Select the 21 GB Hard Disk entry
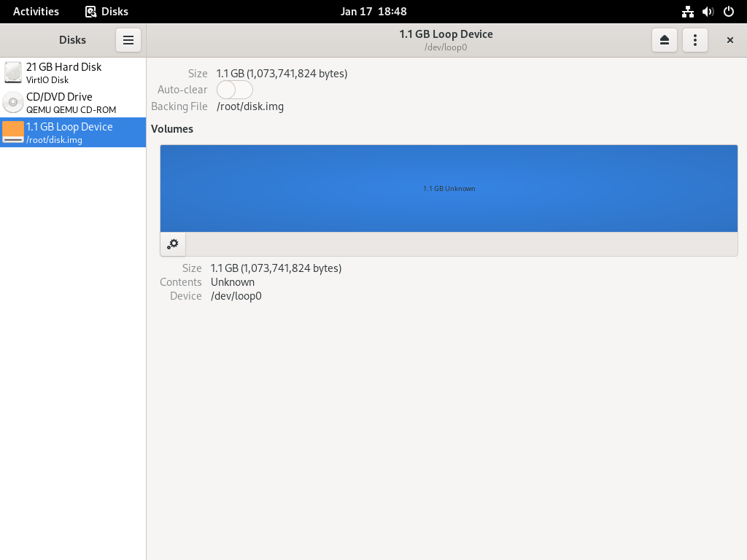This screenshot has height=560, width=747. tap(73, 73)
